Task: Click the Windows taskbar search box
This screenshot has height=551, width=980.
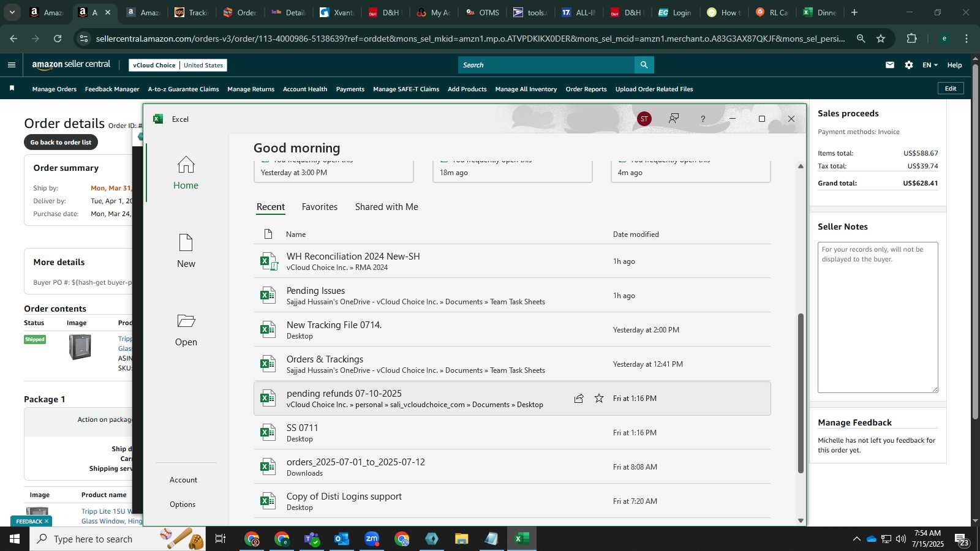Action: tap(118, 539)
